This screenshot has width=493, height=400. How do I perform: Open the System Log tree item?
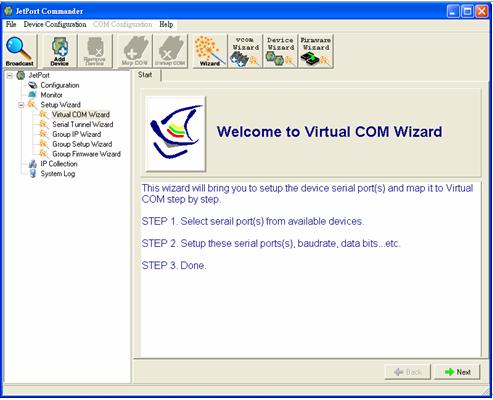(x=58, y=174)
